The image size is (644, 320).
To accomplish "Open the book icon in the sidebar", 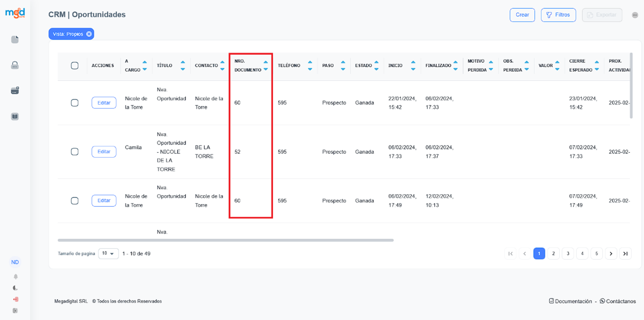I will tap(15, 117).
